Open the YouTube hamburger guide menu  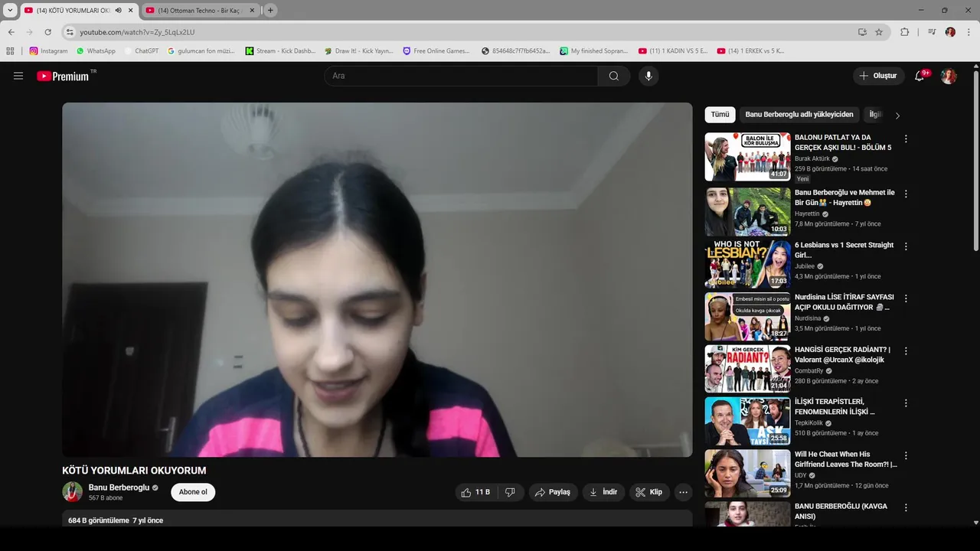pyautogui.click(x=18, y=76)
